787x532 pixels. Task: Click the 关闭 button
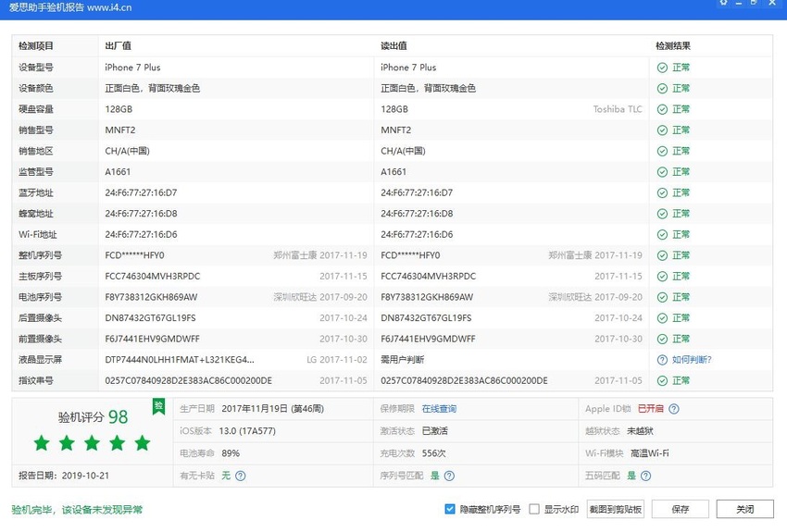(x=744, y=510)
